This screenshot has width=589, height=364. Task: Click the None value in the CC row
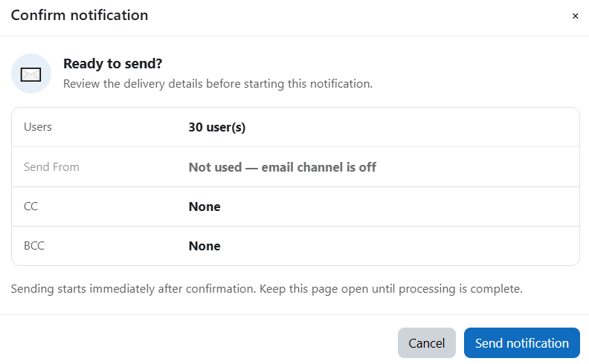(205, 207)
